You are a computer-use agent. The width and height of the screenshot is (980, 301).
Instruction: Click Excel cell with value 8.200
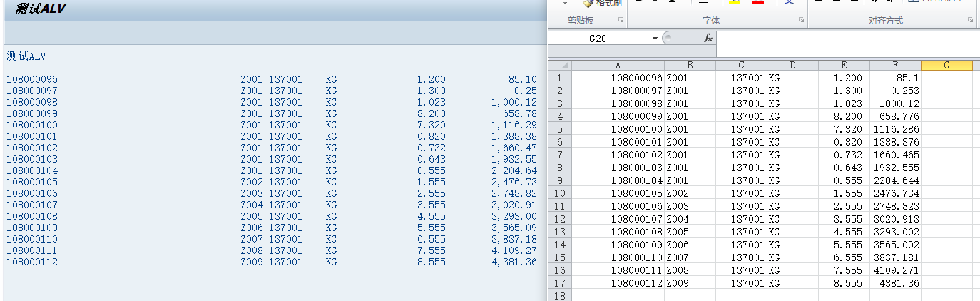tap(844, 116)
